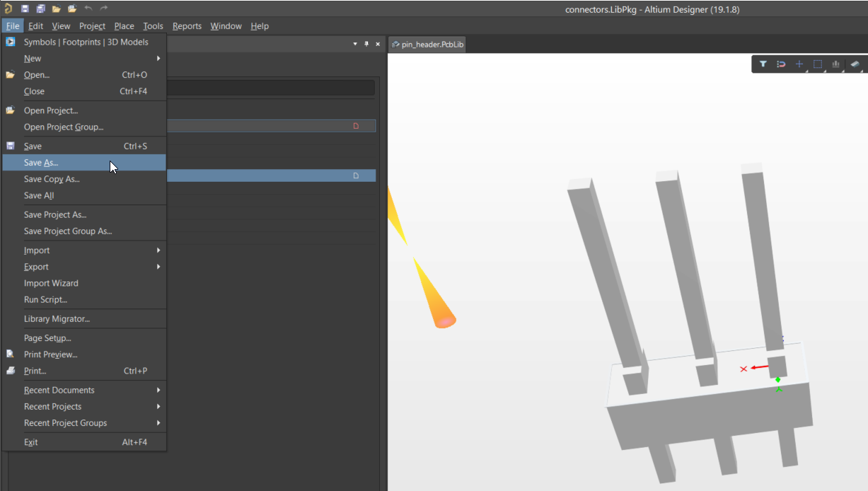The width and height of the screenshot is (868, 491).
Task: Click Library Migrator... menu entry
Action: point(57,319)
